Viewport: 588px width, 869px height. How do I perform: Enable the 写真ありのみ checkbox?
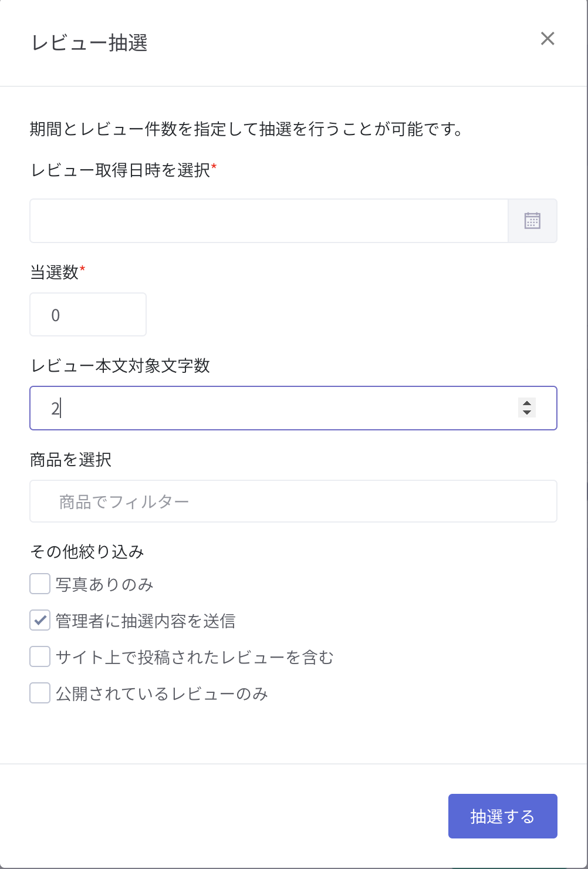point(40,584)
